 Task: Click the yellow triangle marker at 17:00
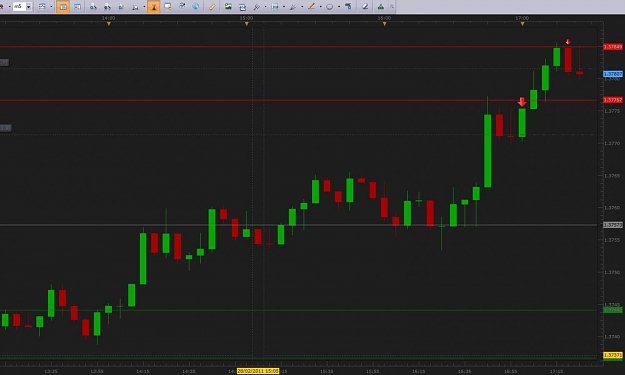click(x=522, y=24)
